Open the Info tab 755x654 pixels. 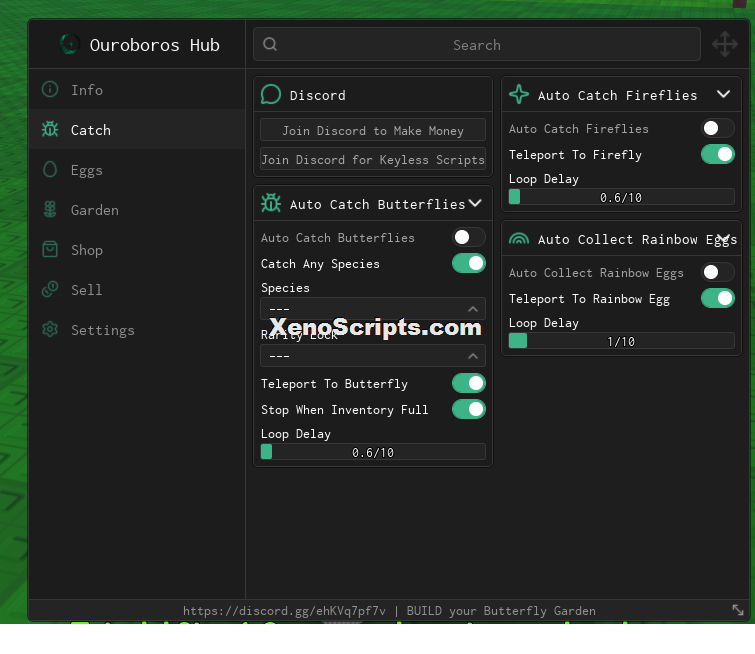click(137, 90)
